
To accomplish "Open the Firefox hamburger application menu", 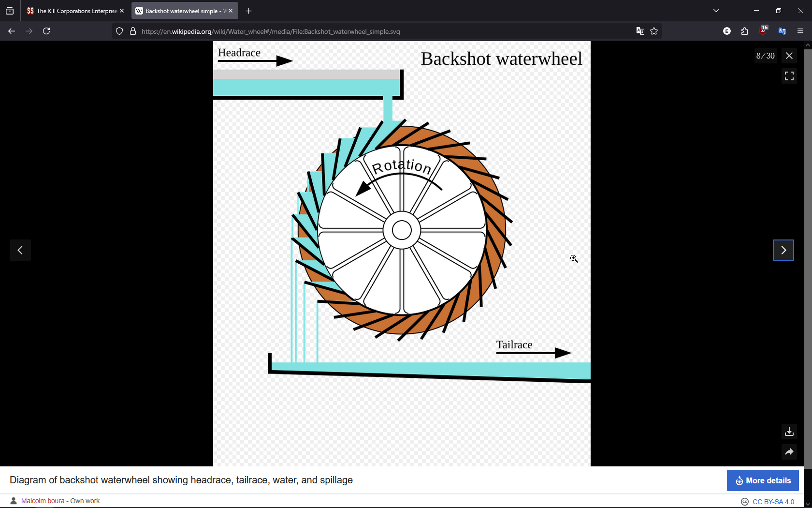I will click(x=800, y=31).
